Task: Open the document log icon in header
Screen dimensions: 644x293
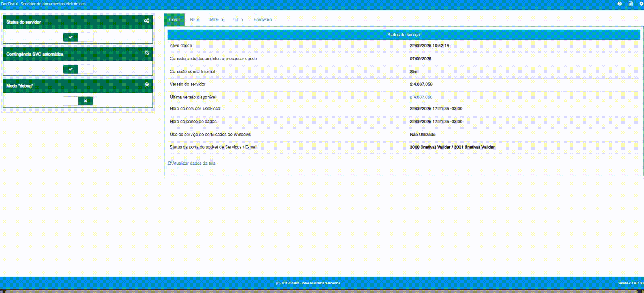Action: coord(630,4)
